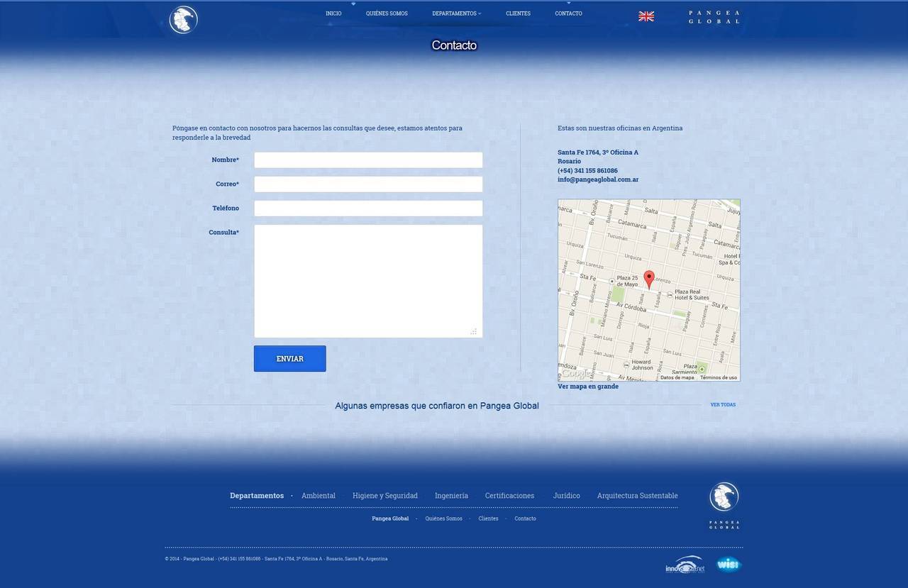Expand the Departamentos dropdown menu
This screenshot has width=908, height=588.
(456, 13)
